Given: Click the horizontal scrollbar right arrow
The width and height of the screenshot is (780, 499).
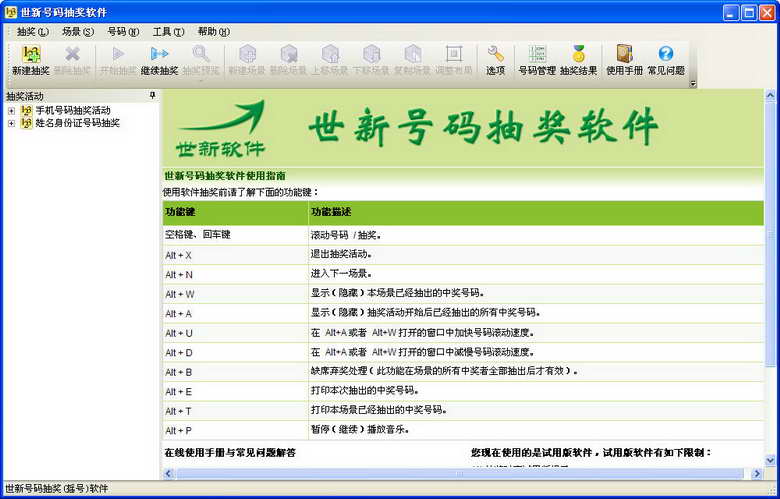Looking at the screenshot, I should (757, 473).
